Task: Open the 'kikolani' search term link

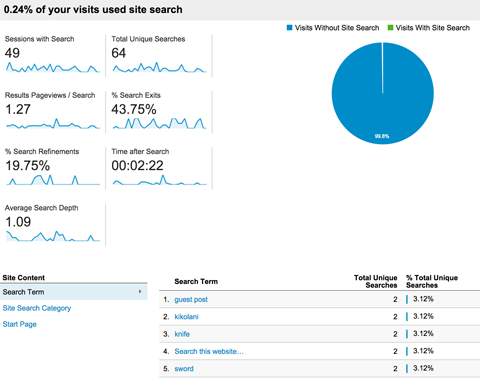Action: (x=186, y=317)
